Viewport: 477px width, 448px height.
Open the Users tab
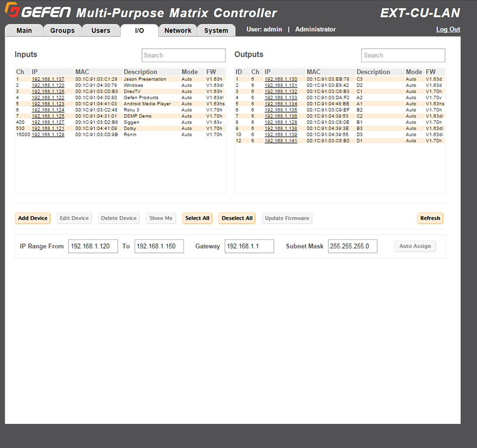(x=101, y=31)
